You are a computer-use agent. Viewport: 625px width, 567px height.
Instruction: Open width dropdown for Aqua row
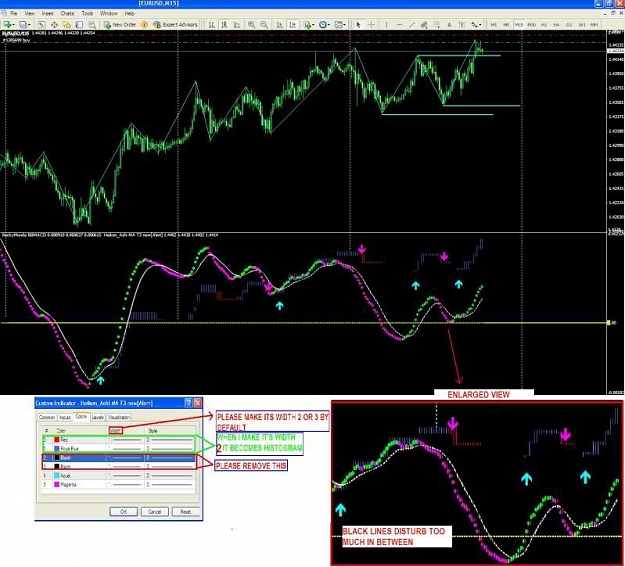pyautogui.click(x=125, y=475)
